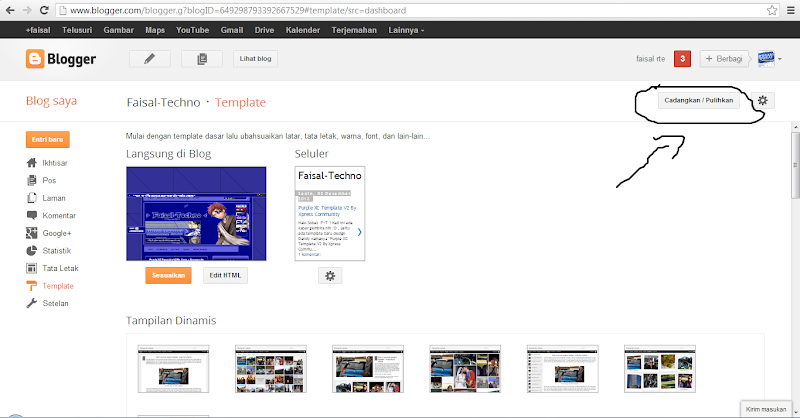Open Drive in Google bar
Viewport: 800px width, 418px height.
(264, 30)
